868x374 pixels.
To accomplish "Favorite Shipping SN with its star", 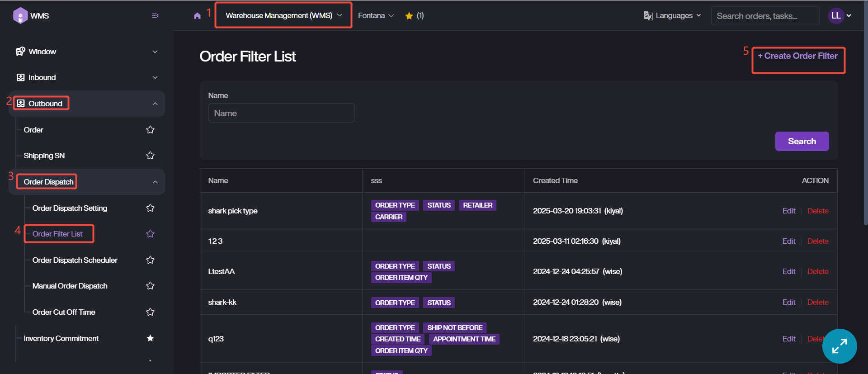I will click(x=151, y=156).
